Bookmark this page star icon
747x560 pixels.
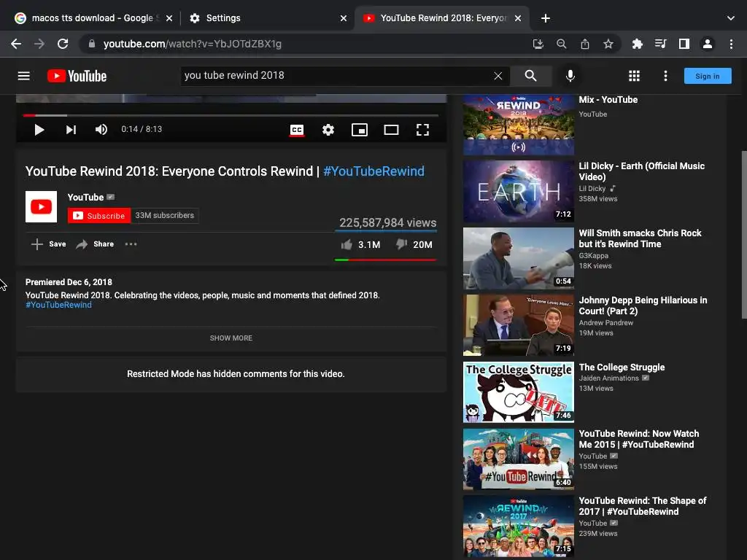pos(608,44)
